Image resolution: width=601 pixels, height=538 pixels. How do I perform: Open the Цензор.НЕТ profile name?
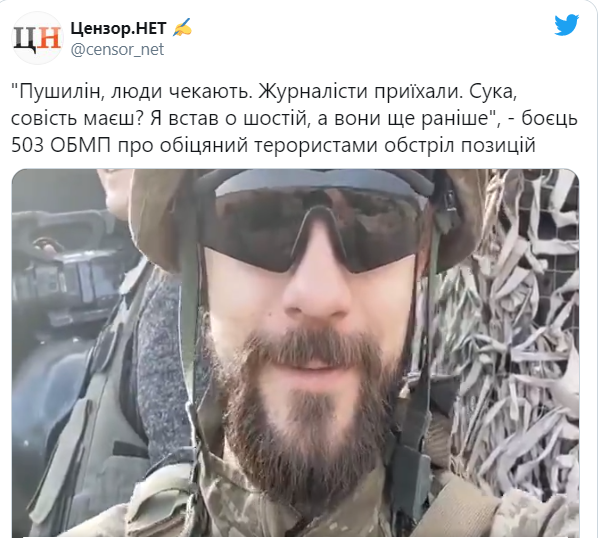click(x=118, y=28)
